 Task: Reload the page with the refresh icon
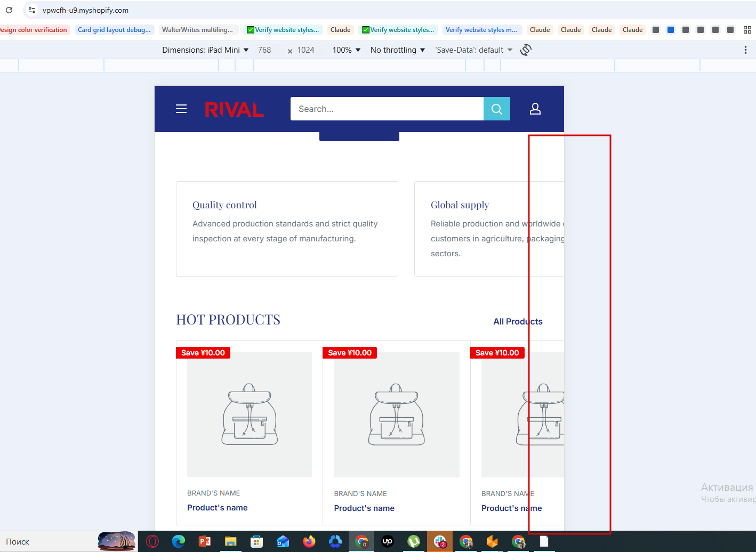(x=9, y=10)
